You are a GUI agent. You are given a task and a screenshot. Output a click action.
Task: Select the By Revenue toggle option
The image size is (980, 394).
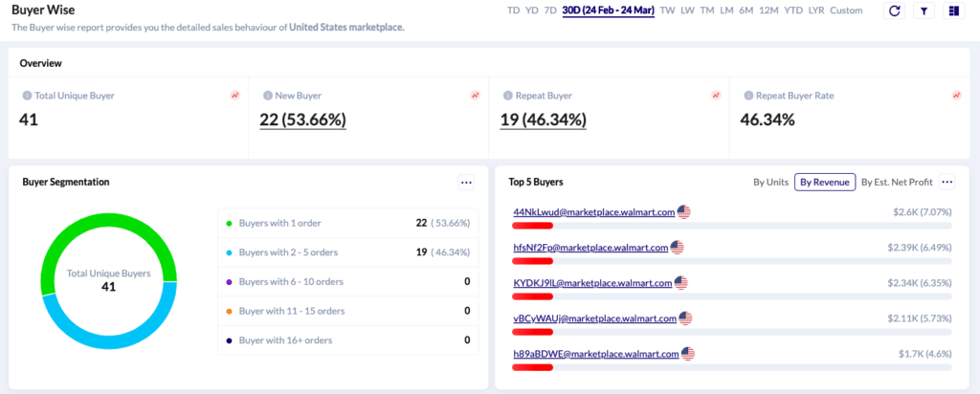(825, 183)
